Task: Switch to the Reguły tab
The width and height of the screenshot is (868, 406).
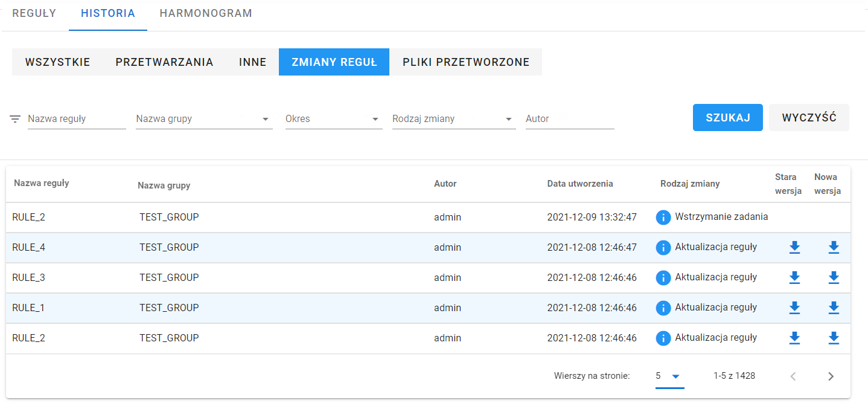Action: point(34,13)
